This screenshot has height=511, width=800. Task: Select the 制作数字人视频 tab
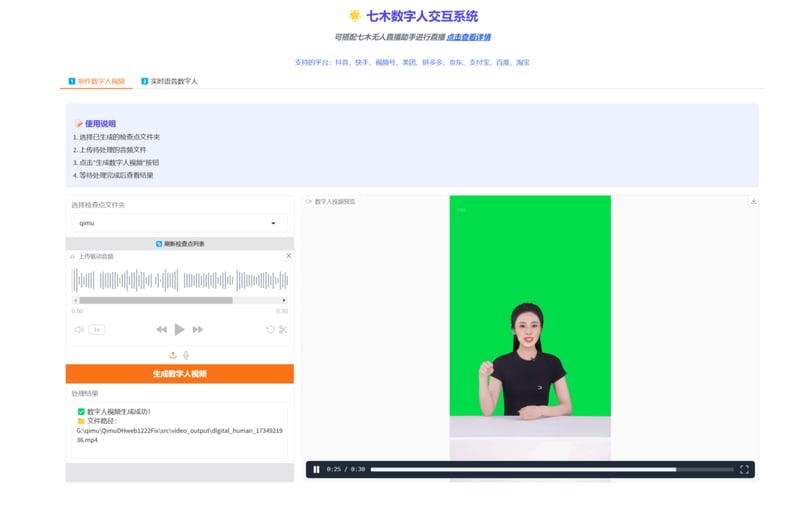(x=96, y=81)
